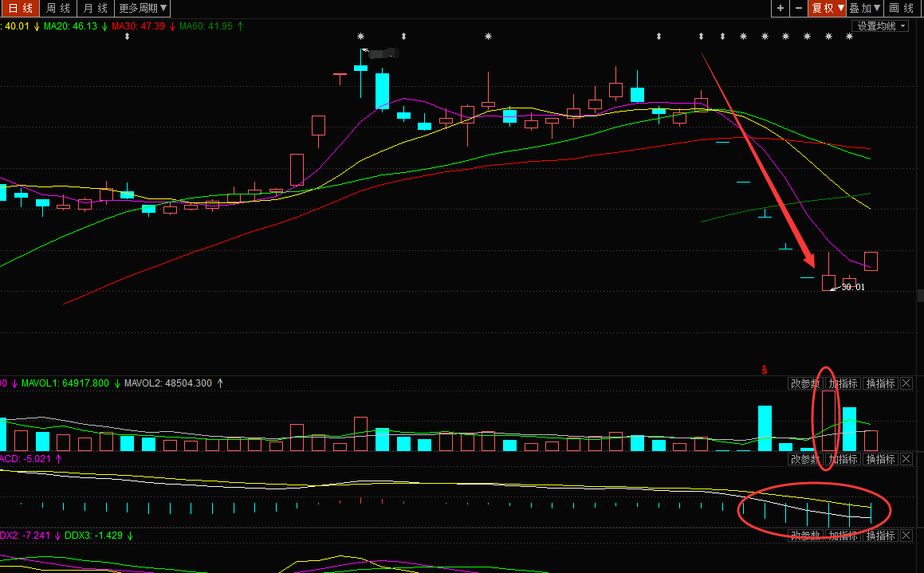Zoom out the chart with the minus button
Viewport: 924px width, 573px height.
coord(799,8)
